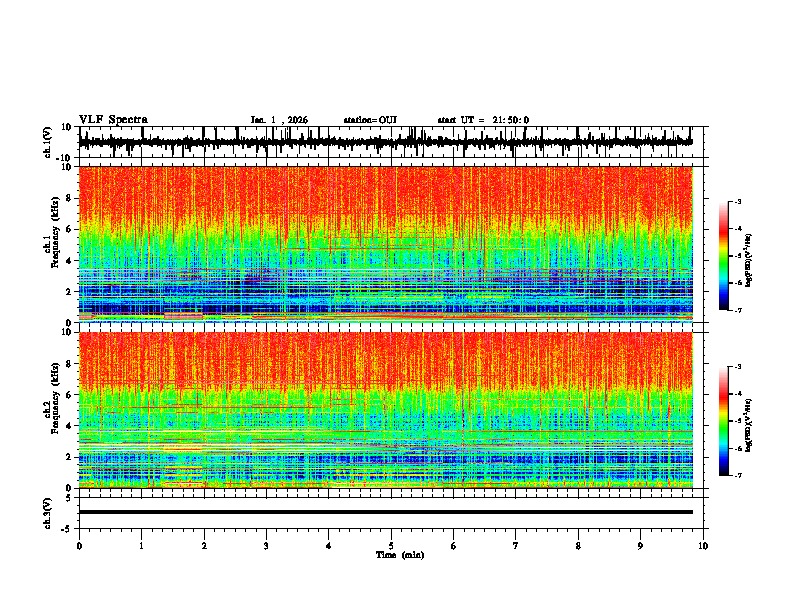Click the "Time (min)" axis label
The image size is (792, 612).
[400, 555]
